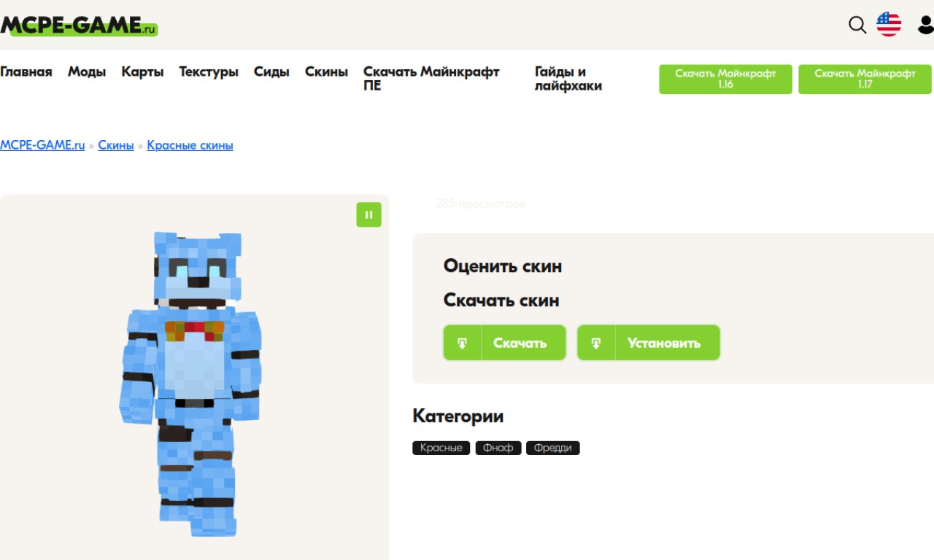
Task: Open the Сиды menu item
Action: point(271,71)
